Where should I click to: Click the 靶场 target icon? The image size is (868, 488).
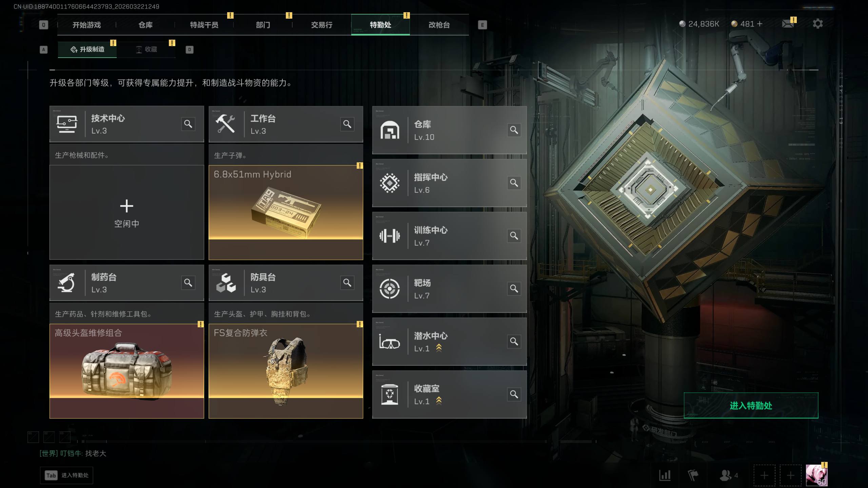point(390,289)
